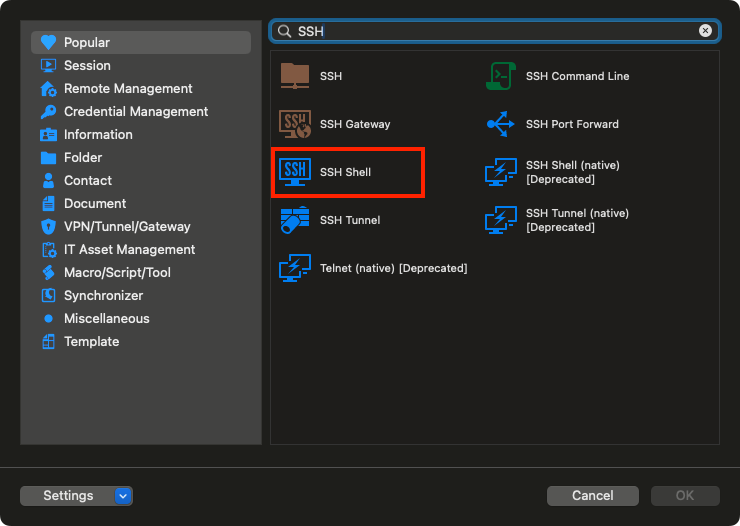Click the IT Asset Management clipboard icon
The height and width of the screenshot is (526, 740).
tap(49, 250)
